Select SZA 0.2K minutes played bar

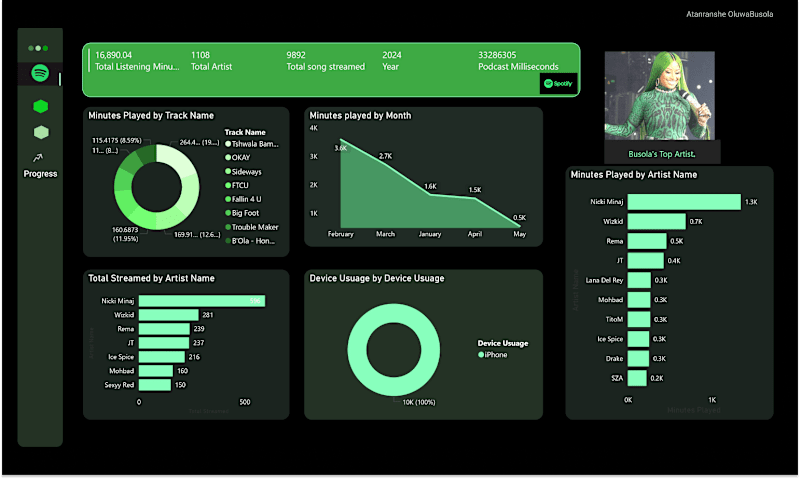637,378
